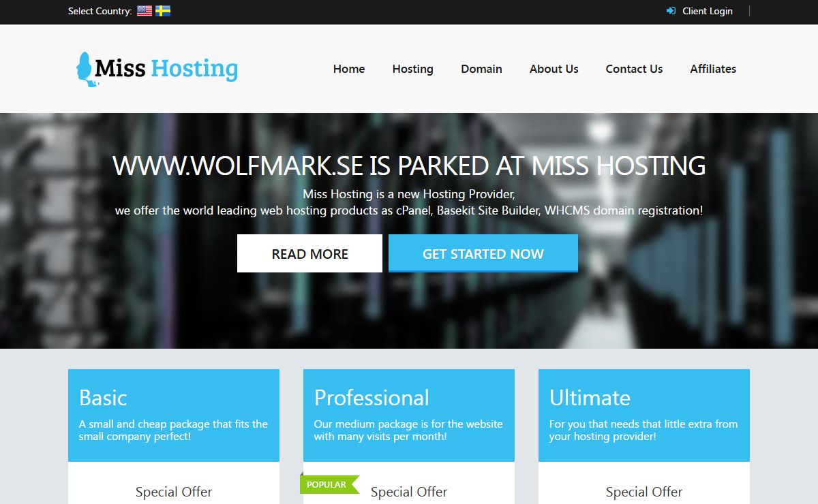The width and height of the screenshot is (818, 504).
Task: Click the login arrow icon
Action: tap(671, 11)
